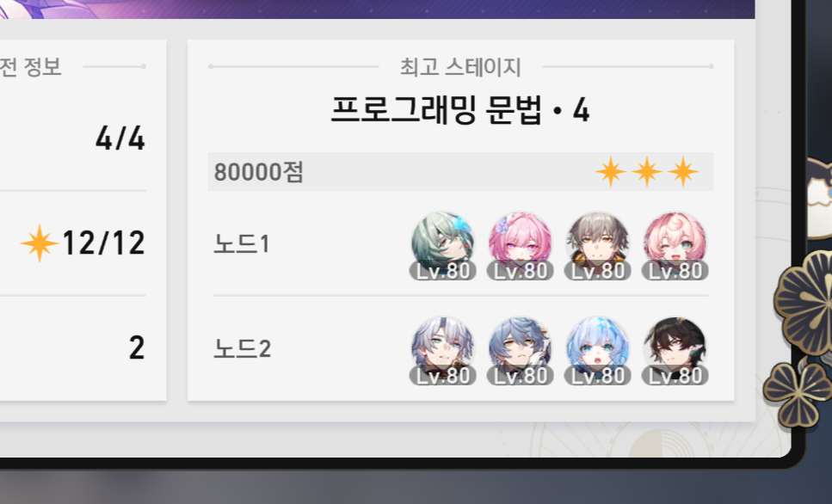This screenshot has height=504, width=832.
Task: Click the 80000점 score bar
Action: [x=460, y=172]
